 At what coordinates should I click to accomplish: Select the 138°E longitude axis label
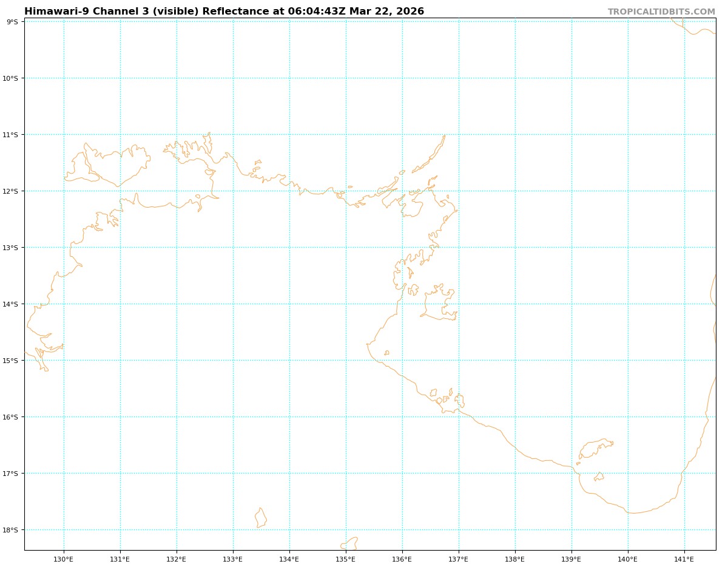(x=515, y=559)
